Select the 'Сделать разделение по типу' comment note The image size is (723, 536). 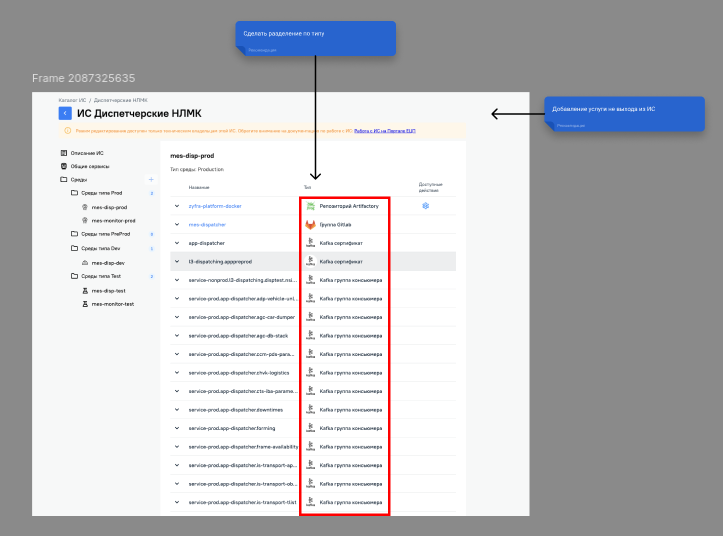pos(315,37)
